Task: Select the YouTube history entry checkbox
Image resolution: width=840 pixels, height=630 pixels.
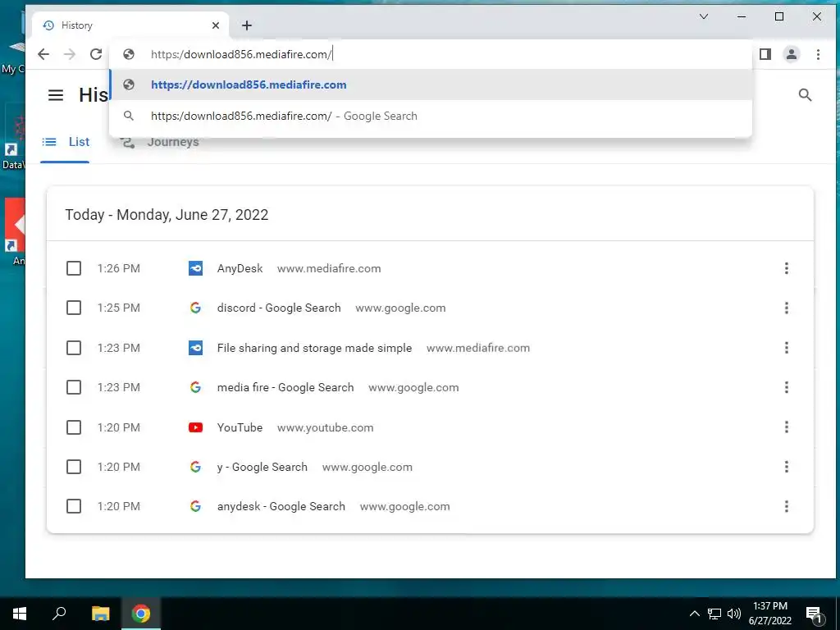Action: (73, 427)
